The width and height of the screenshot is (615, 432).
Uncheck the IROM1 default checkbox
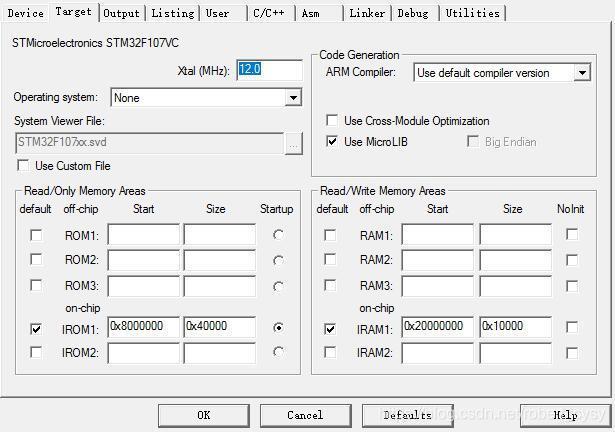[x=36, y=328]
